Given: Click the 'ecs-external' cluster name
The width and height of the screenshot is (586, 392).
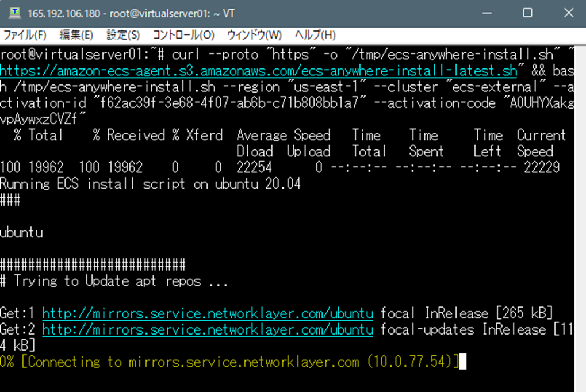Looking at the screenshot, I should click(x=495, y=87).
